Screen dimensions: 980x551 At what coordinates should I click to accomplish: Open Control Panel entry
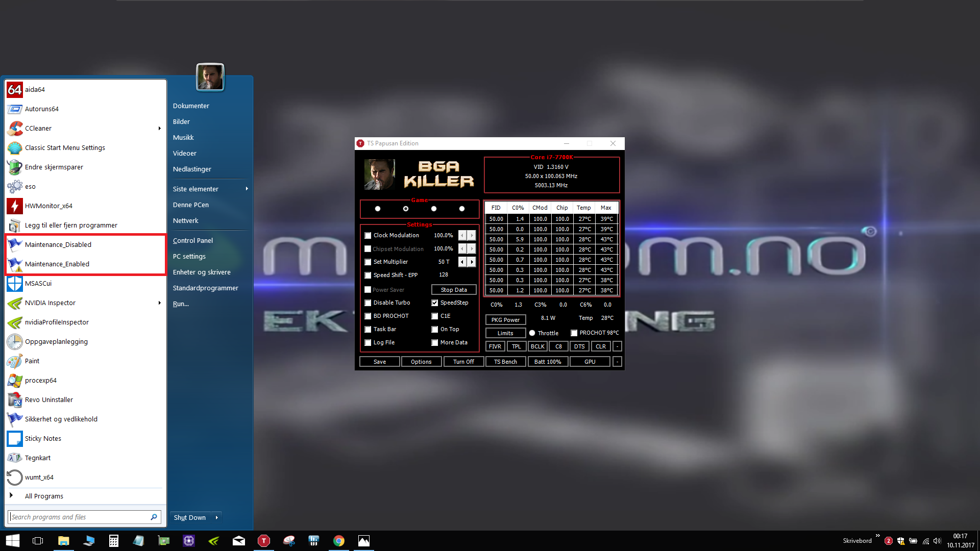click(x=192, y=240)
